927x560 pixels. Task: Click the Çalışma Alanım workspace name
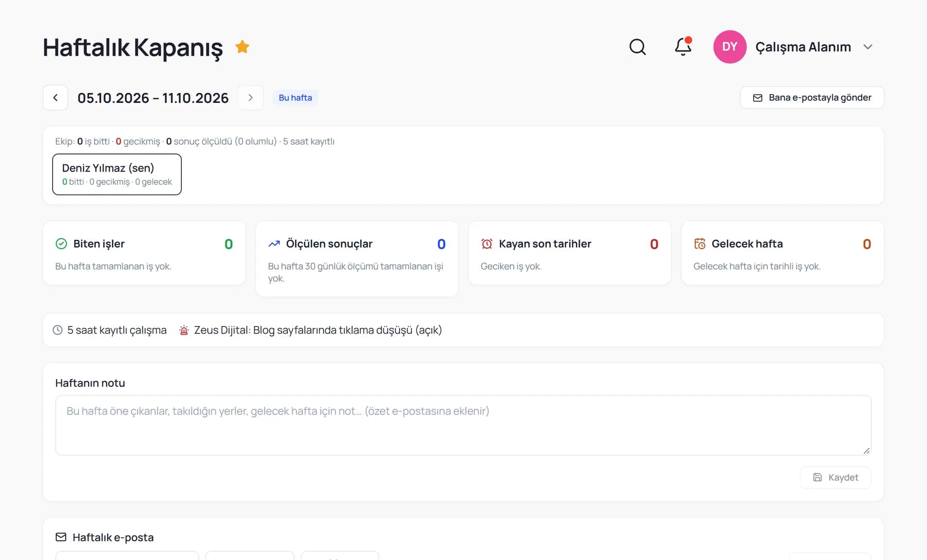point(803,47)
